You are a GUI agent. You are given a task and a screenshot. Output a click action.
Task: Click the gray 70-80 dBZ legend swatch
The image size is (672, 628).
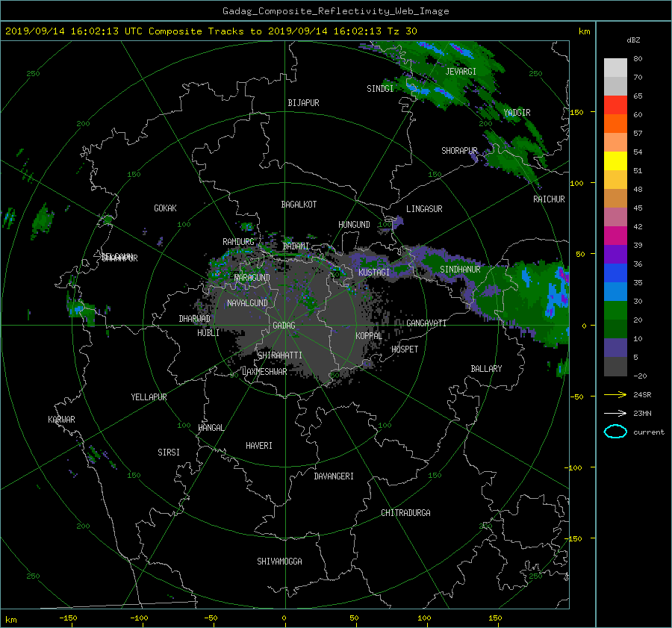[615, 67]
